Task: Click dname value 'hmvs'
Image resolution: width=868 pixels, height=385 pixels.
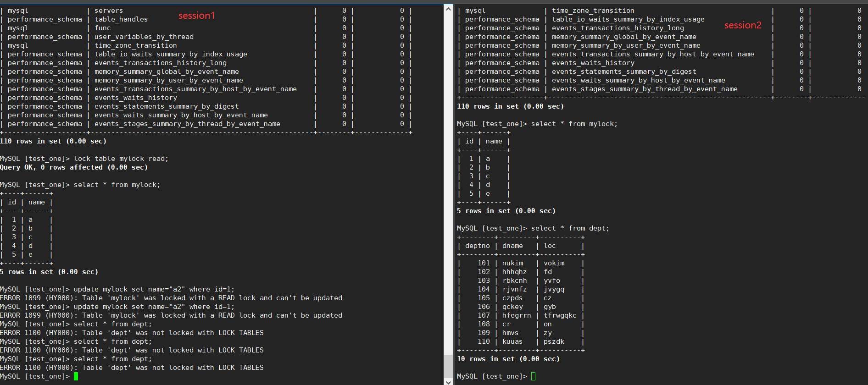Action: coord(511,333)
